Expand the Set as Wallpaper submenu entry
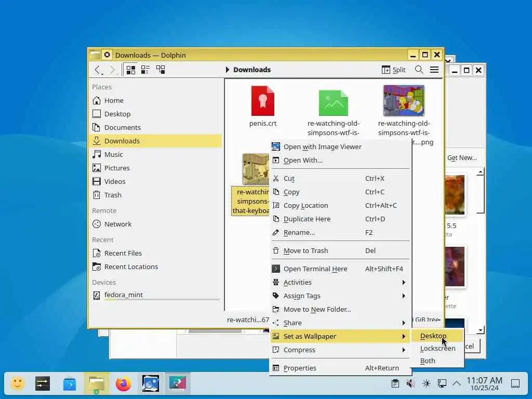Image resolution: width=532 pixels, height=399 pixels. [x=340, y=336]
